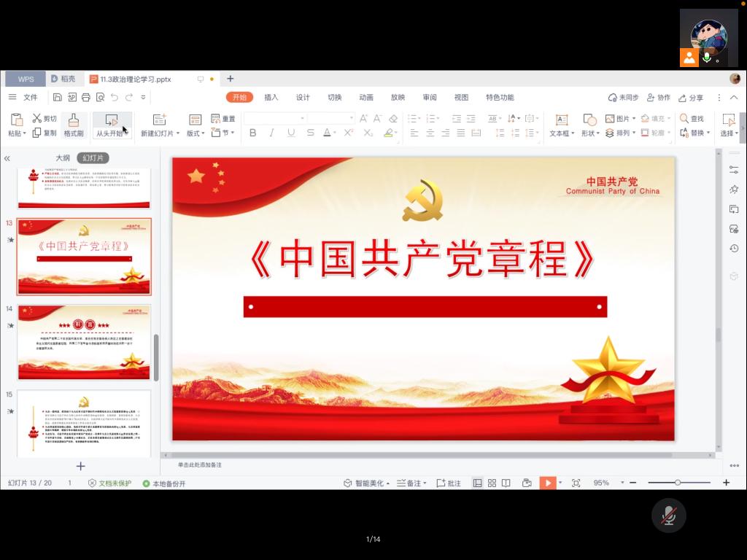
Task: Click the Print icon in quick toolbar
Action: pyautogui.click(x=86, y=98)
